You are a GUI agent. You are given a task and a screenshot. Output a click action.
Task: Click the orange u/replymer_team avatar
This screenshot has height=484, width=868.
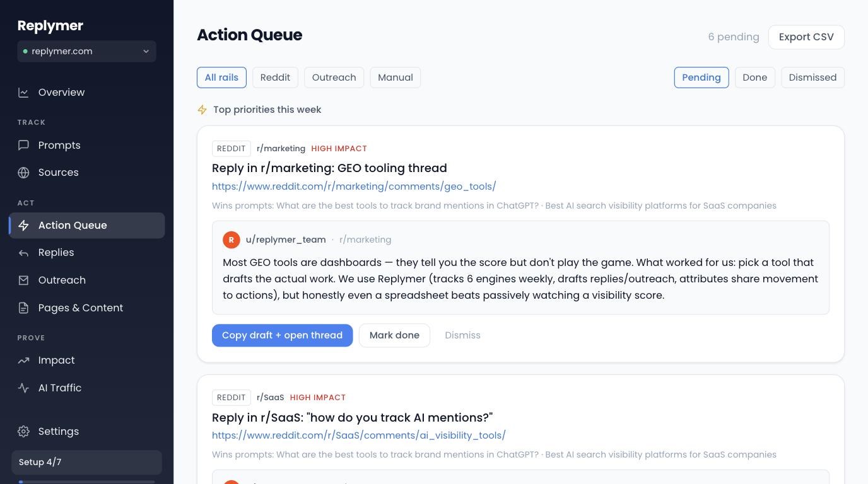pyautogui.click(x=232, y=239)
